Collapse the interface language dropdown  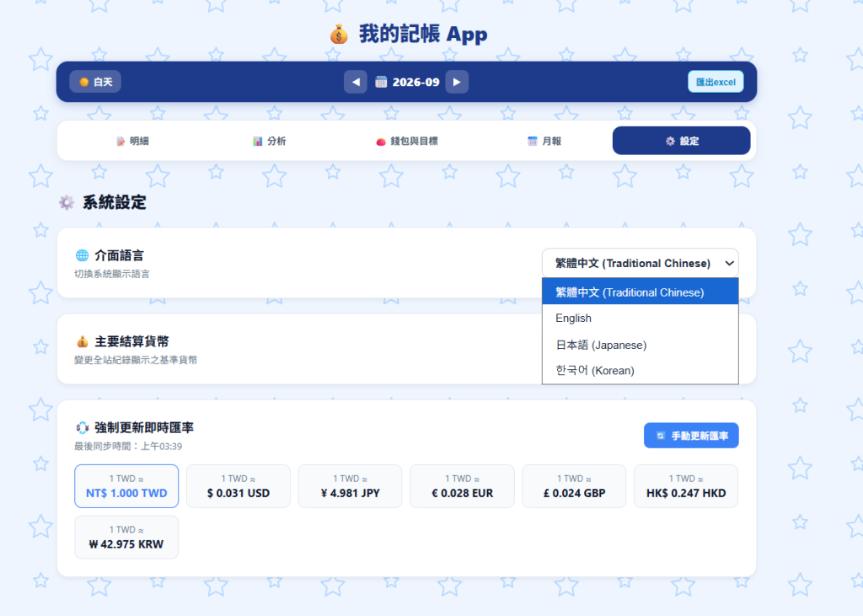coord(641,263)
